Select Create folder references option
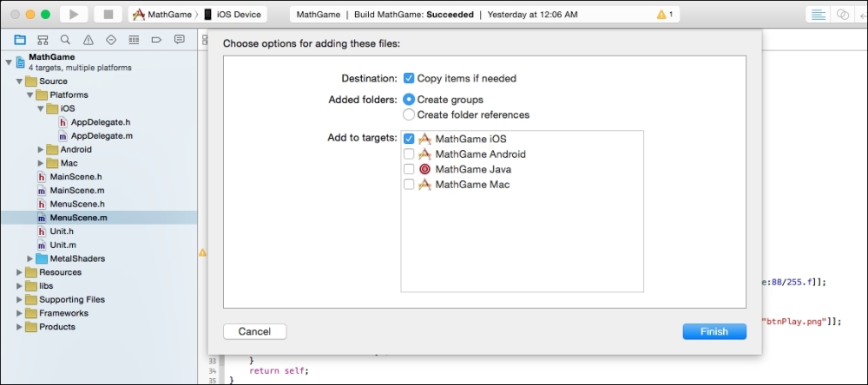 [409, 114]
